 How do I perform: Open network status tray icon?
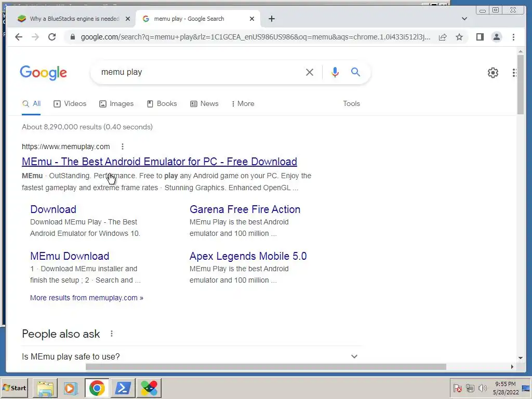(x=470, y=388)
